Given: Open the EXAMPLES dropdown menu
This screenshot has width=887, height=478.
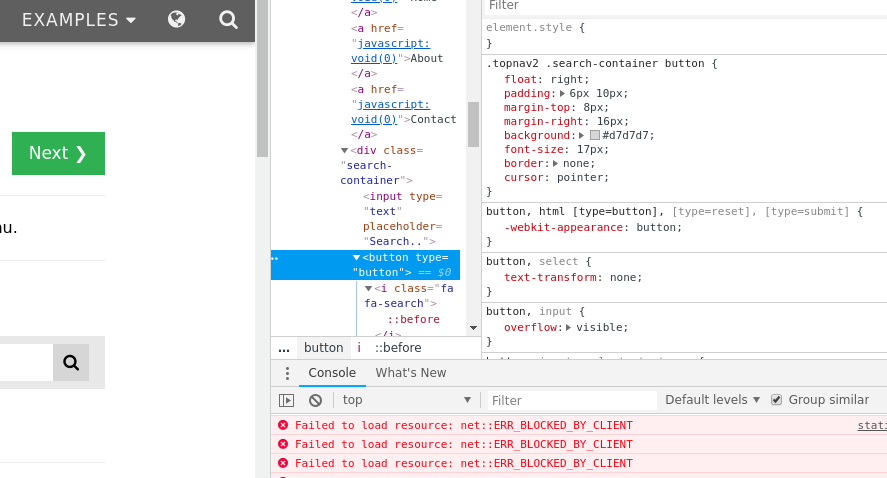Looking at the screenshot, I should 78,20.
